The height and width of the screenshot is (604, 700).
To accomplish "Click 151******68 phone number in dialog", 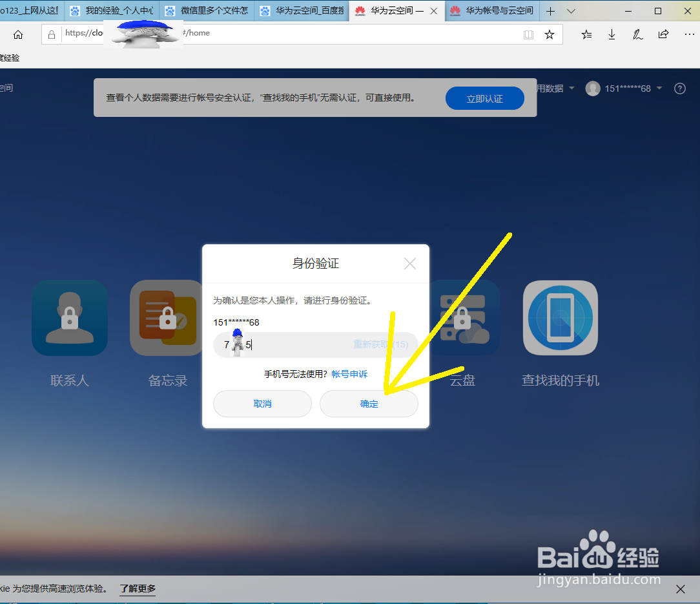I will (236, 322).
